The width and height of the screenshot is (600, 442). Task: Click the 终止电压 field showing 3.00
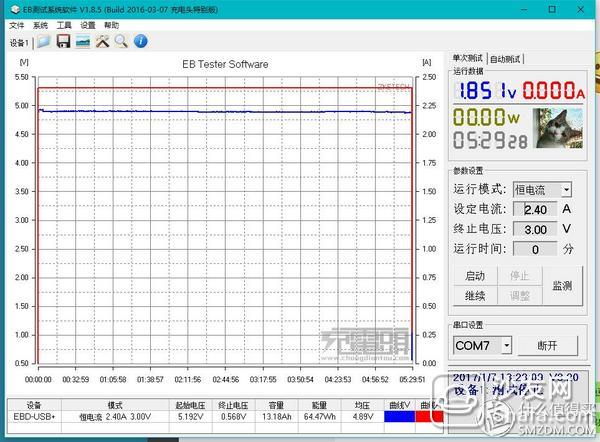click(x=535, y=230)
